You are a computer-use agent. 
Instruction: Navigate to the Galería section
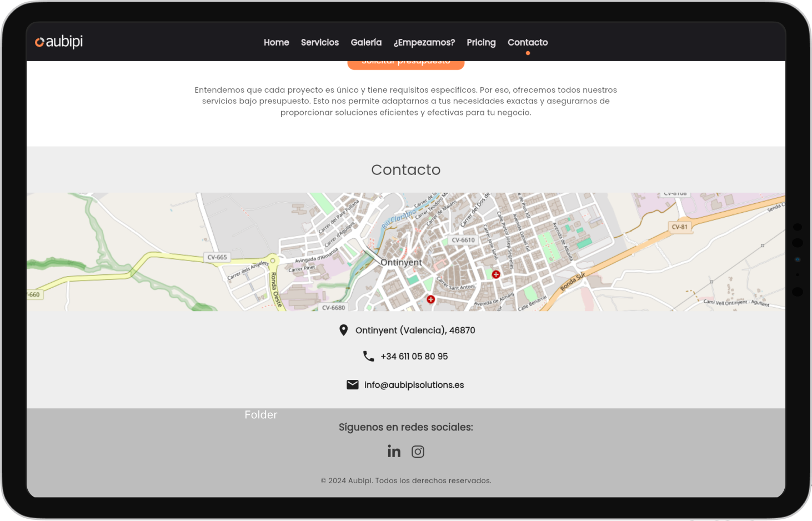(x=366, y=42)
